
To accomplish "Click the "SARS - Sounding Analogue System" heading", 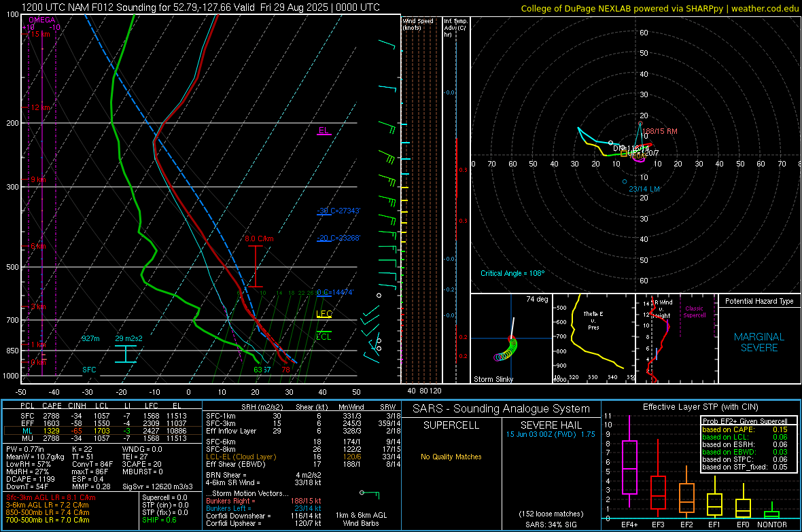I will coord(502,409).
